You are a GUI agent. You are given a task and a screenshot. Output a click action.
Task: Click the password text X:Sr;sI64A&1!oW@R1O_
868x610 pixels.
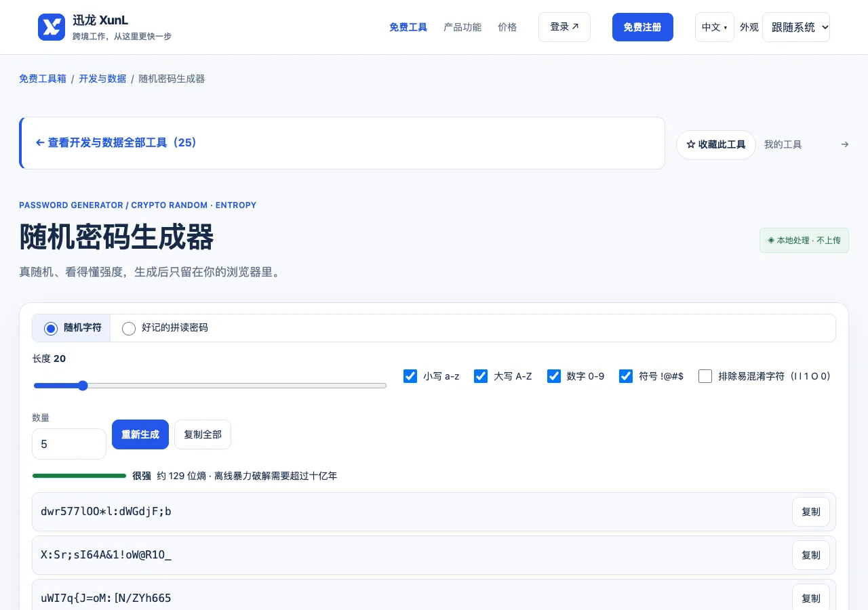[106, 555]
